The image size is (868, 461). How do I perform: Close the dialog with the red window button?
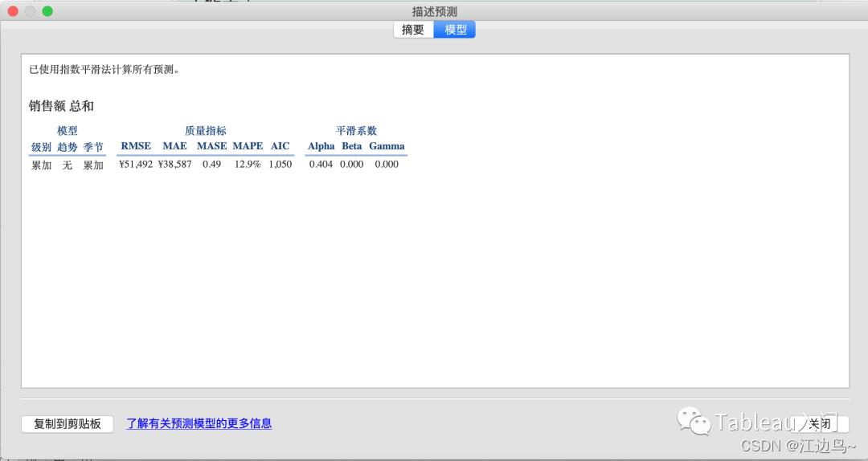[x=13, y=11]
